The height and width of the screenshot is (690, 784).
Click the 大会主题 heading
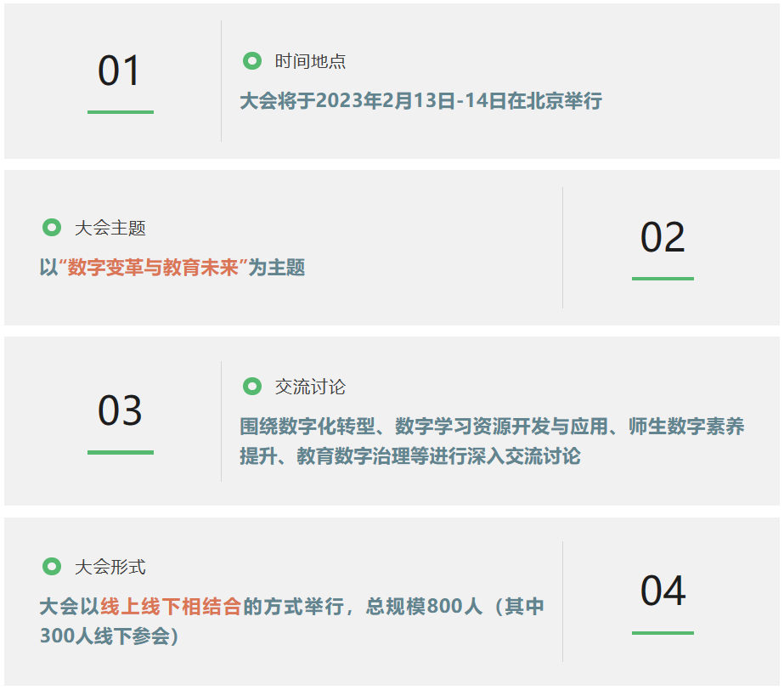pyautogui.click(x=110, y=228)
